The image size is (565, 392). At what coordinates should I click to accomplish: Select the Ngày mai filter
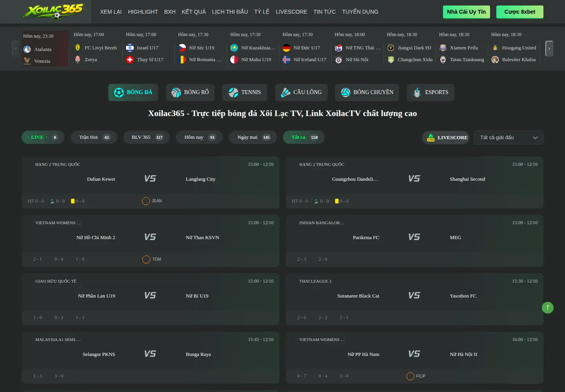253,137
